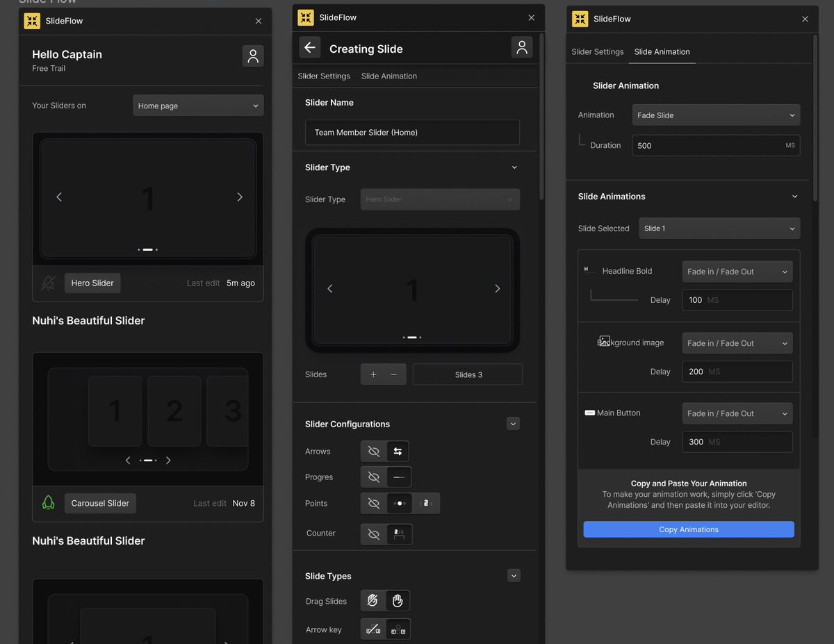Screen dimensions: 834x644
Task: Select the dot points style icon for Points
Action: [399, 503]
